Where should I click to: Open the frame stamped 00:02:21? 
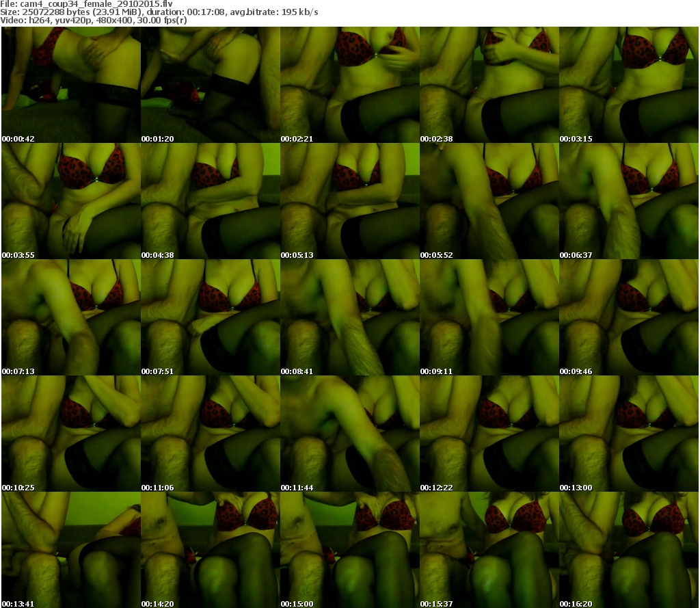[350, 85]
